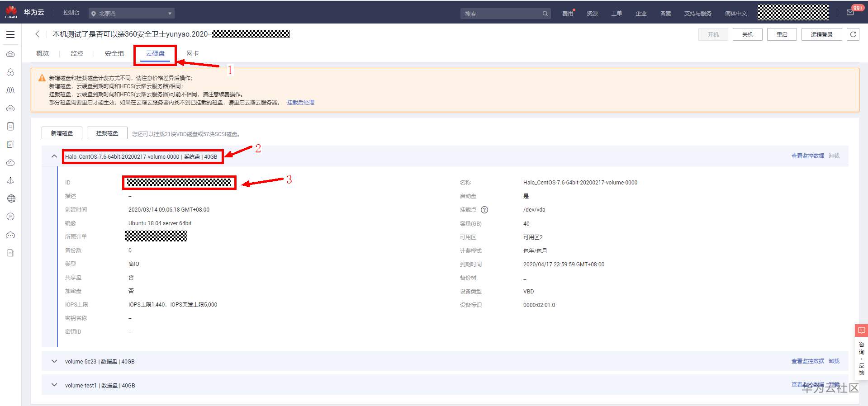Switch to the 安全组 tab
The image size is (868, 406).
coord(114,53)
